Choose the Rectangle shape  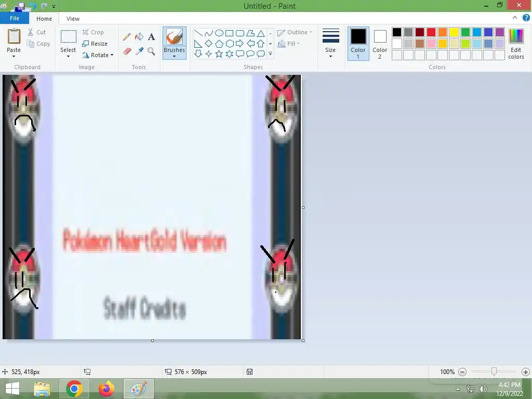point(229,33)
